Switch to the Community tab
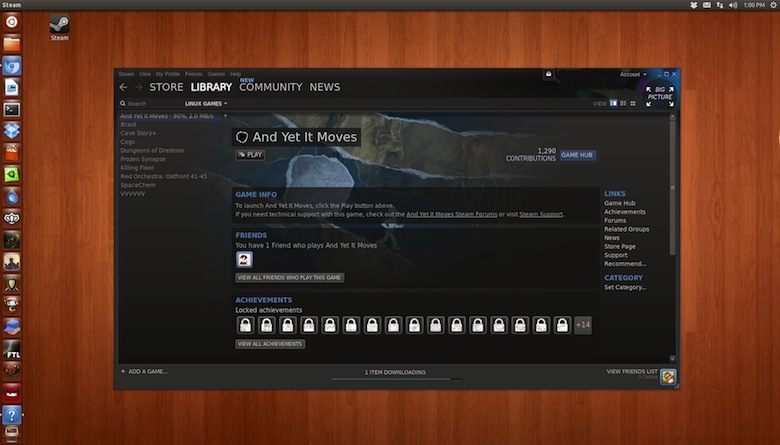780x445 pixels. click(x=271, y=87)
